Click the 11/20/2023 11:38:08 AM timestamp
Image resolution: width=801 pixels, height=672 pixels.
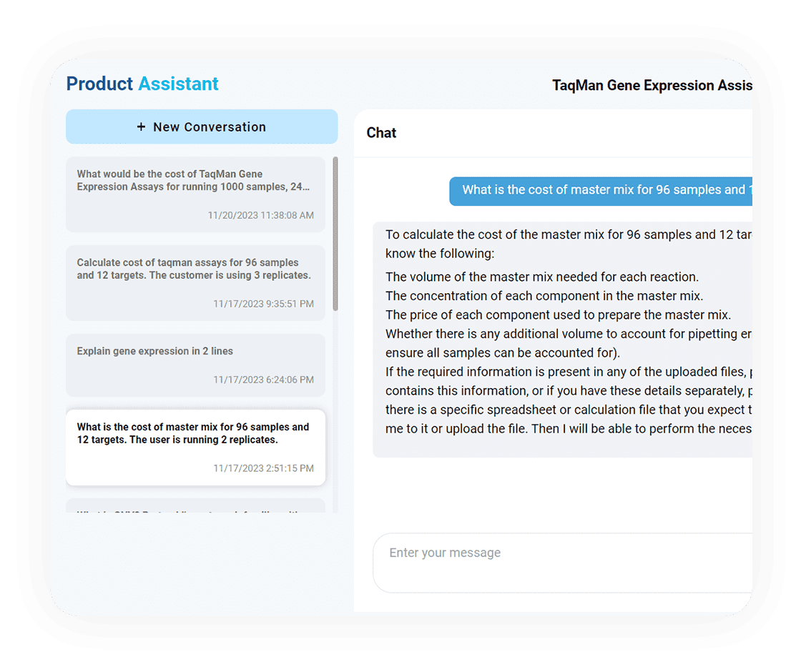click(x=260, y=215)
